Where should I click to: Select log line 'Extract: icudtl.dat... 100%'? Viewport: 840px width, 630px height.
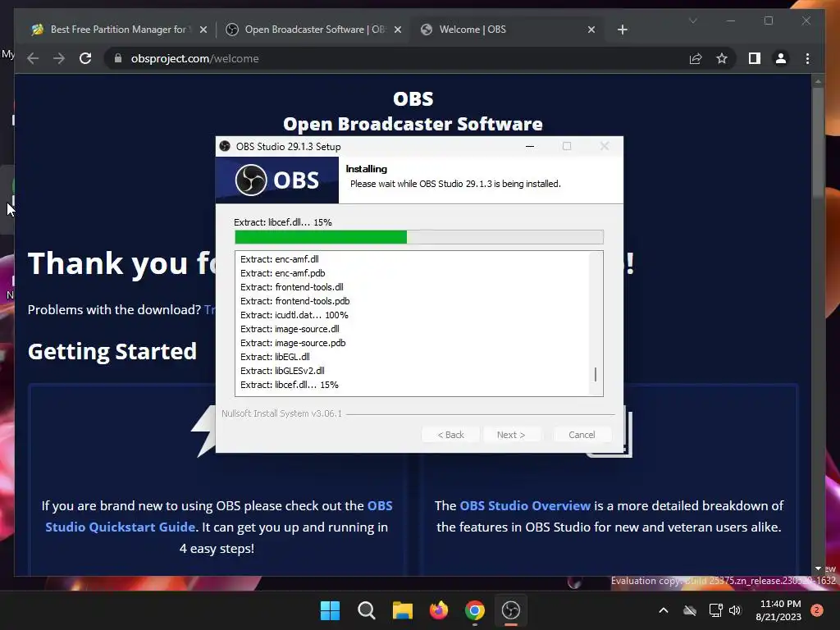[x=294, y=315]
